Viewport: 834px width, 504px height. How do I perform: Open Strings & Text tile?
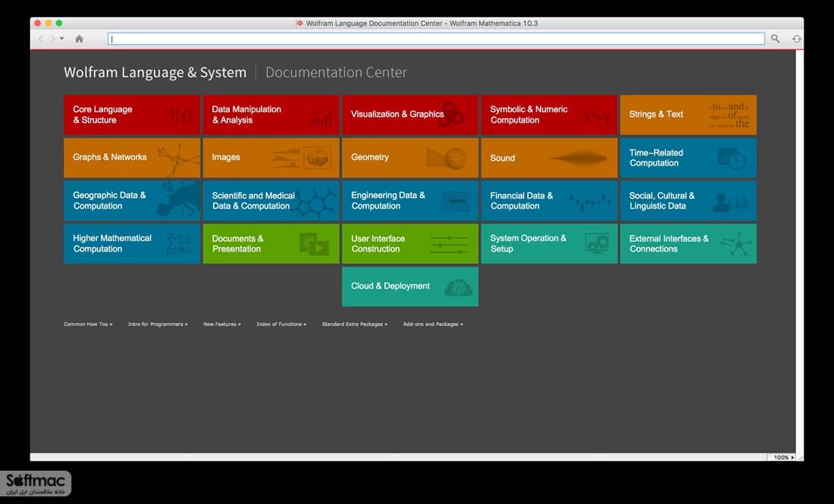click(688, 115)
